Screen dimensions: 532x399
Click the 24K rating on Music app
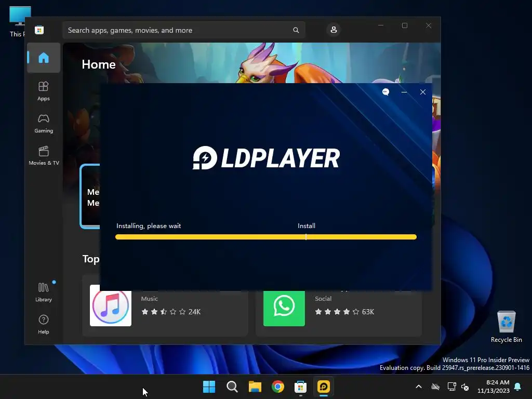tap(194, 312)
